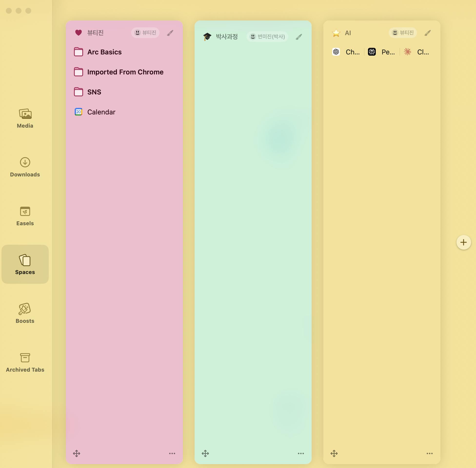476x468 pixels.
Task: Open the Easels section in the sidebar
Action: coord(25,216)
